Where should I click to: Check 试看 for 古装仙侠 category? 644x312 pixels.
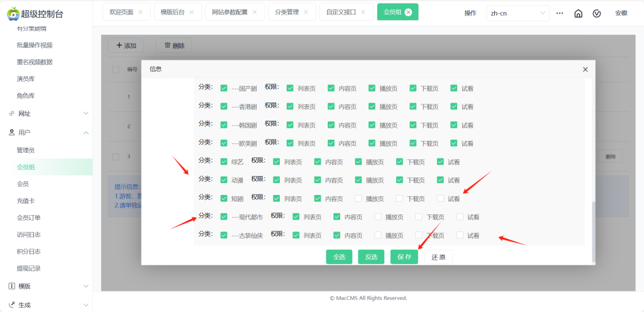click(x=460, y=235)
